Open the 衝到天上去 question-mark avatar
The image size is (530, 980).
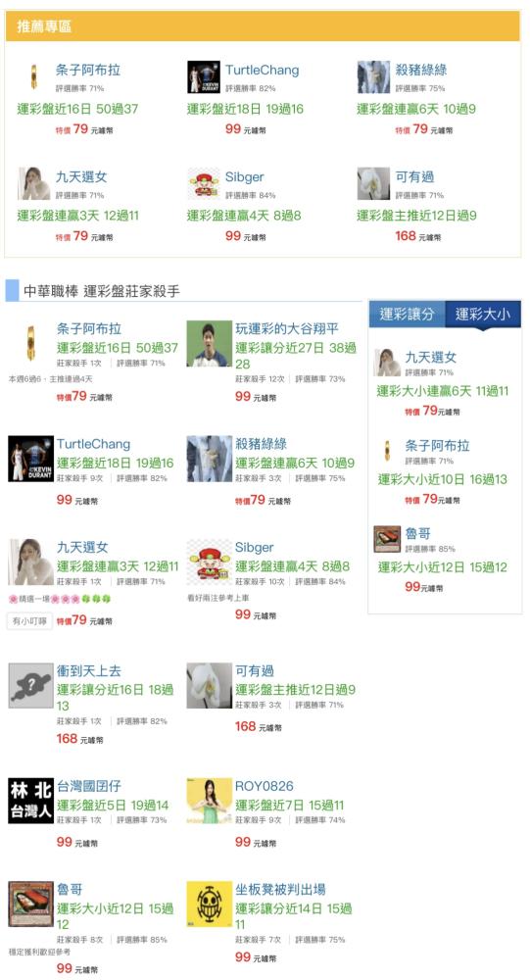30,686
